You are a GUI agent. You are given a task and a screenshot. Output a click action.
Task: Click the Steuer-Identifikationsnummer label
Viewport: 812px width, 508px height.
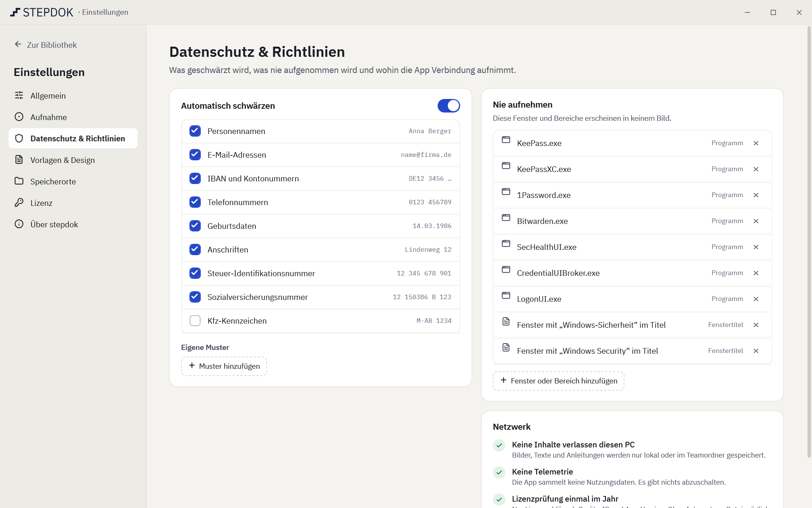(x=261, y=274)
